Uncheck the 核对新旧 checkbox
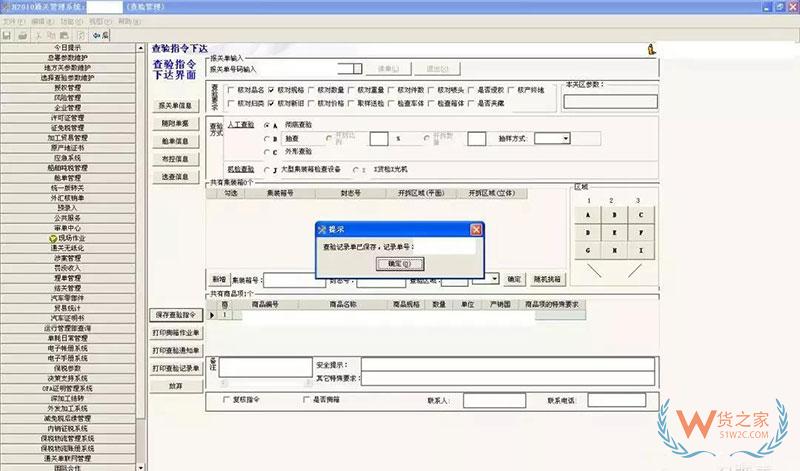The height and width of the screenshot is (471, 800). tap(271, 103)
